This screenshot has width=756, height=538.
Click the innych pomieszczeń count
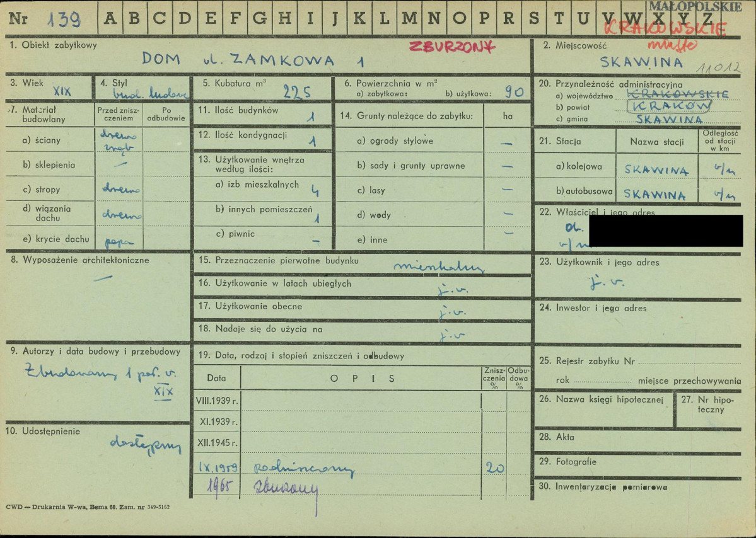(317, 218)
